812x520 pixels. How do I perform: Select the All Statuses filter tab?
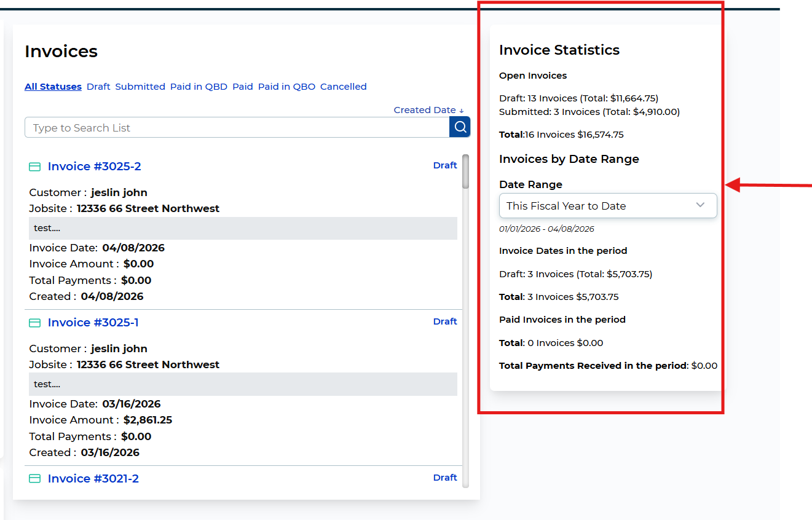(x=53, y=87)
